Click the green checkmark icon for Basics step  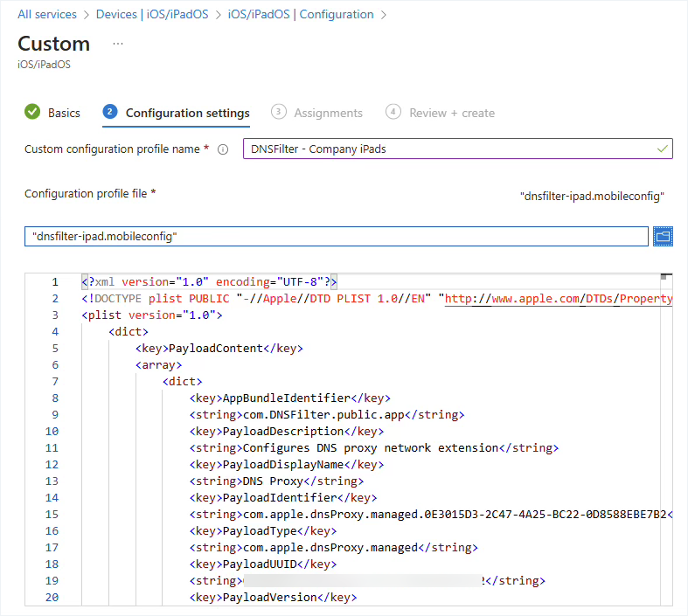click(32, 112)
